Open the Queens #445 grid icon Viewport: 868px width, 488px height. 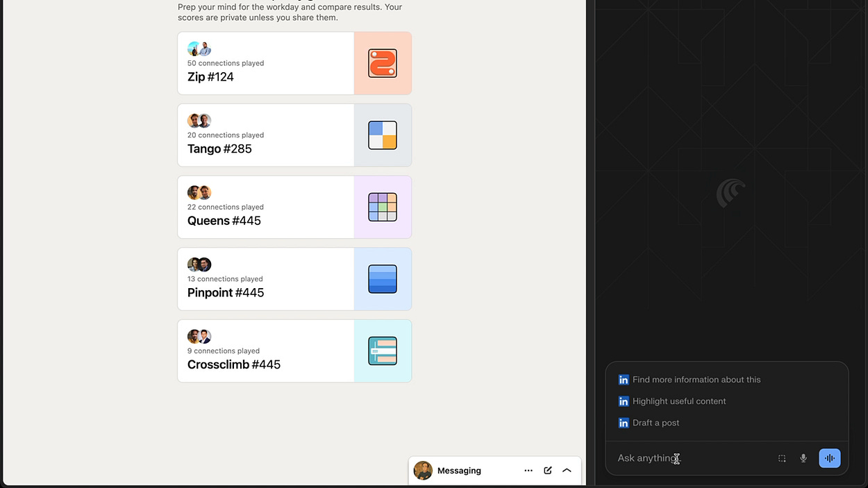tap(383, 207)
